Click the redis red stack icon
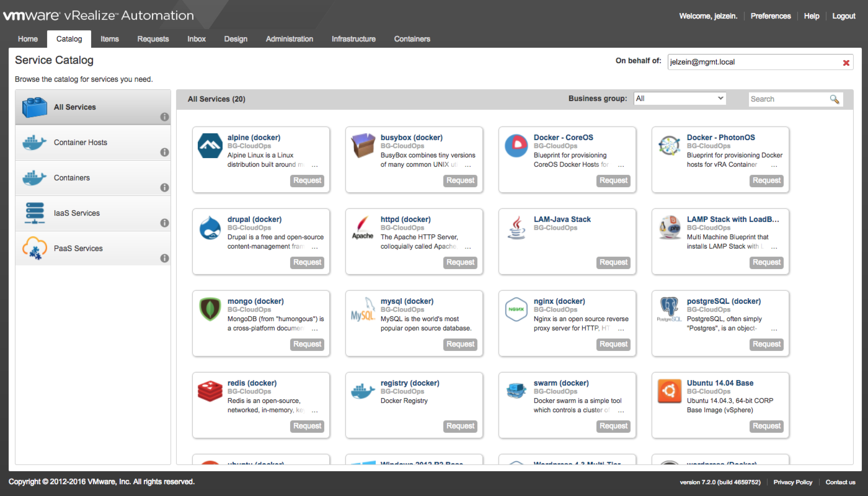This screenshot has width=868, height=496. (x=210, y=391)
